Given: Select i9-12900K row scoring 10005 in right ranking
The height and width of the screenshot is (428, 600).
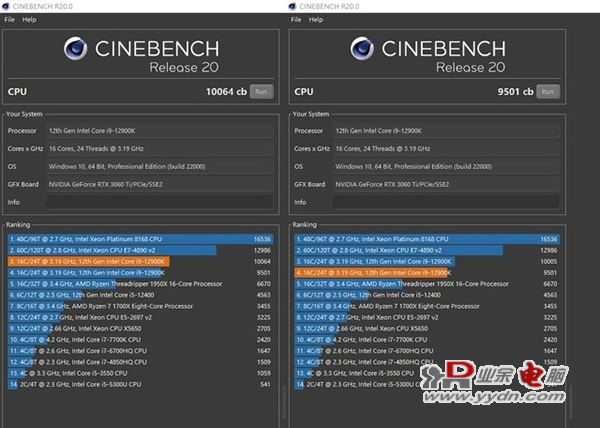Looking at the screenshot, I should click(427, 261).
